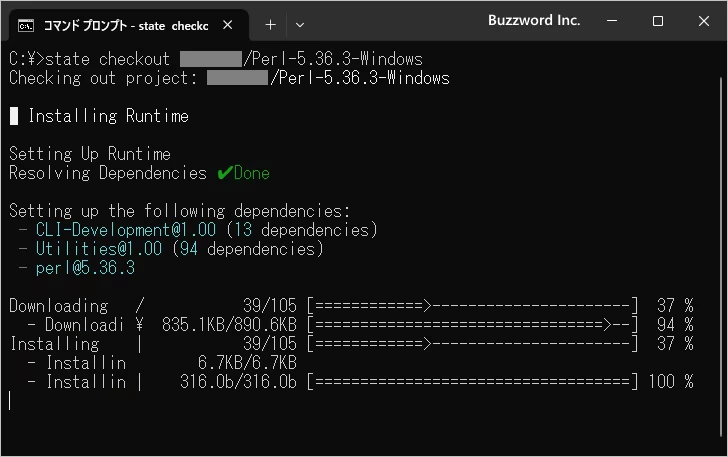
Task: Click 'Setting up the following dependencies:' line
Action: point(180,211)
